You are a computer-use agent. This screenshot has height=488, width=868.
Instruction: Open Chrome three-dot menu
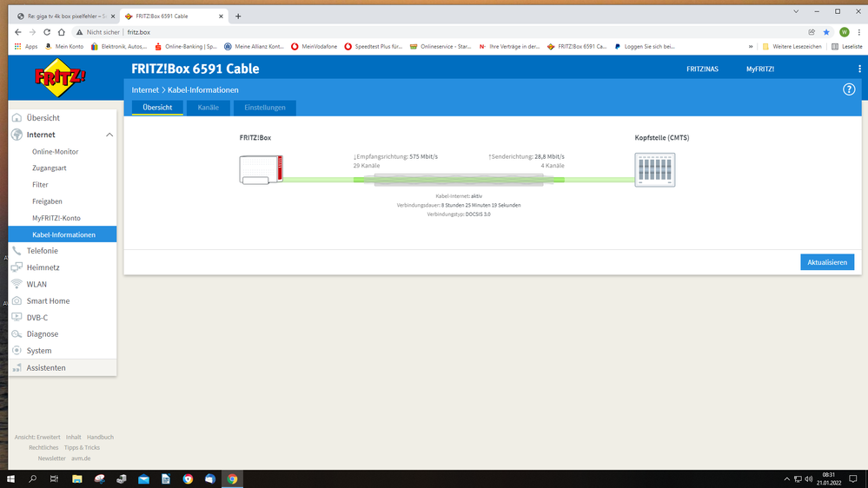[x=859, y=32]
